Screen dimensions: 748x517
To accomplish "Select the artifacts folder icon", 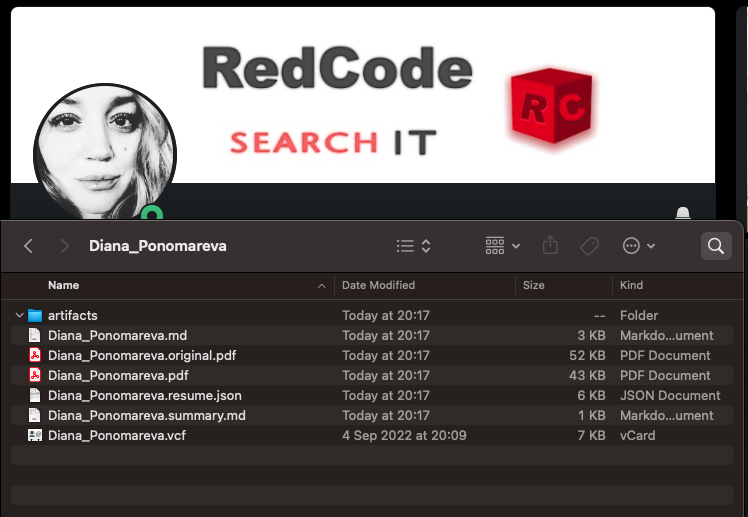I will tap(35, 315).
